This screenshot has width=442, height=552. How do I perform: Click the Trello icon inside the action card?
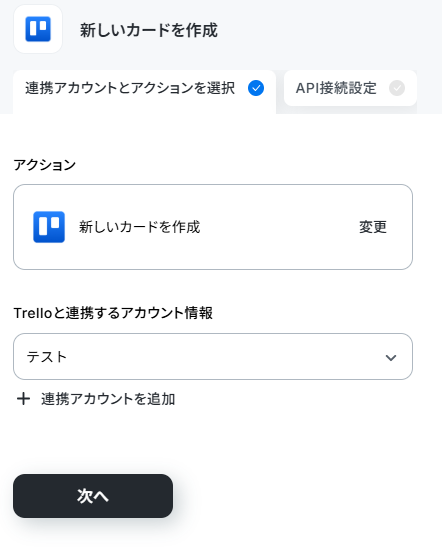49,227
